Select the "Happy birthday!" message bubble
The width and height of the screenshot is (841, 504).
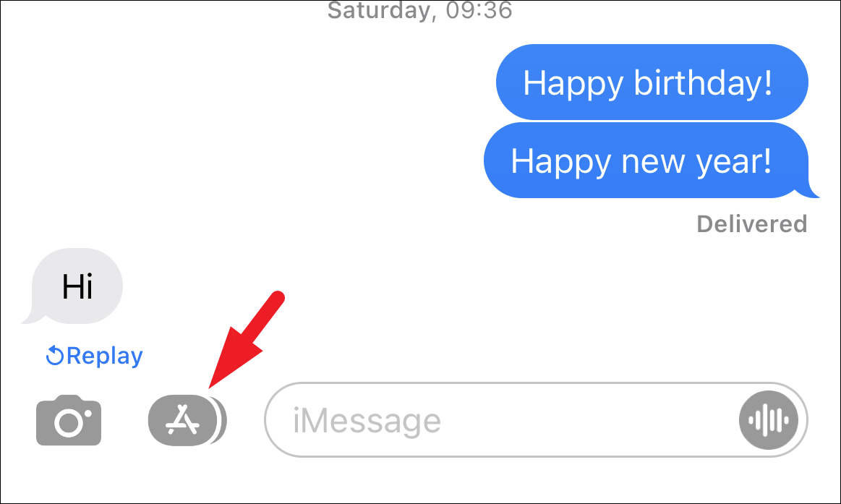pos(652,82)
